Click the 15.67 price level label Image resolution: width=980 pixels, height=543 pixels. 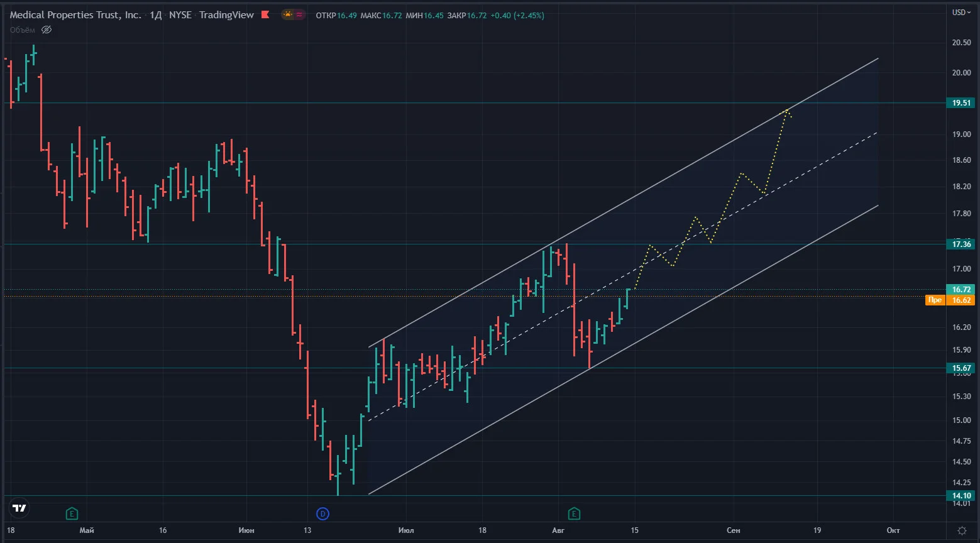coord(962,368)
